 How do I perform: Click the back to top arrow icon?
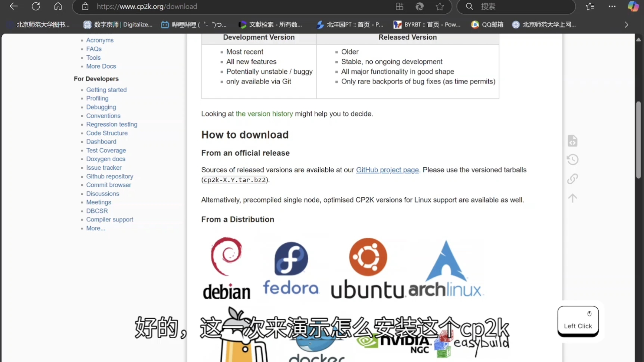pyautogui.click(x=573, y=198)
